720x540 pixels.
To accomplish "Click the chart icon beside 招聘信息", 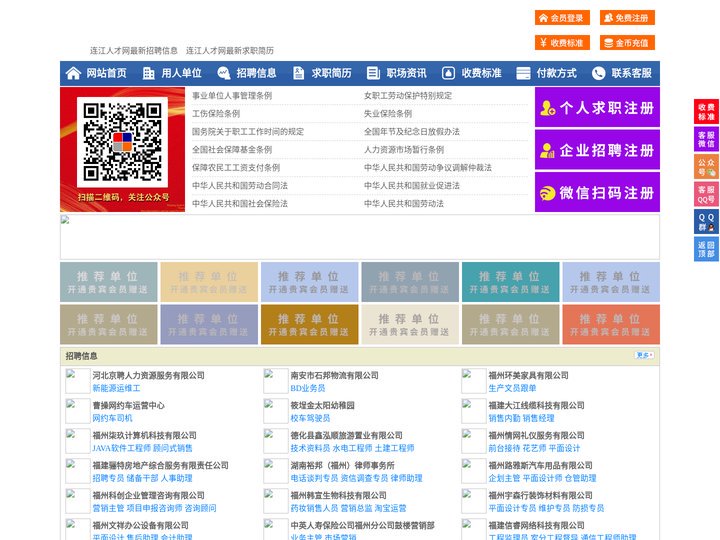I will coord(224,73).
